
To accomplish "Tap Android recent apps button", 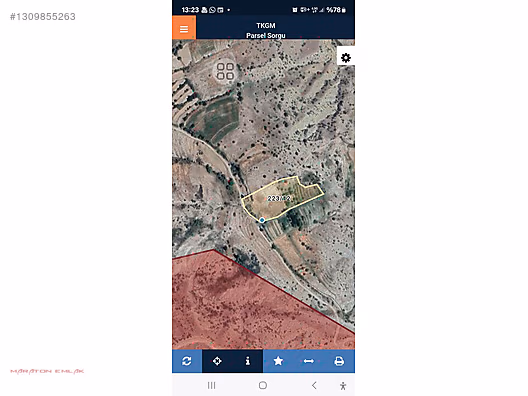I will click(211, 385).
